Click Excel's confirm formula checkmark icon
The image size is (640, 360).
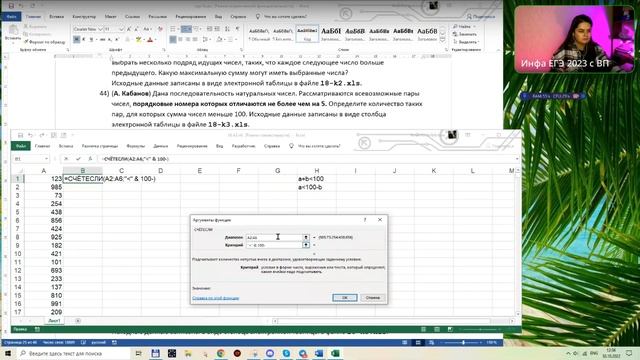pyautogui.click(x=78, y=159)
